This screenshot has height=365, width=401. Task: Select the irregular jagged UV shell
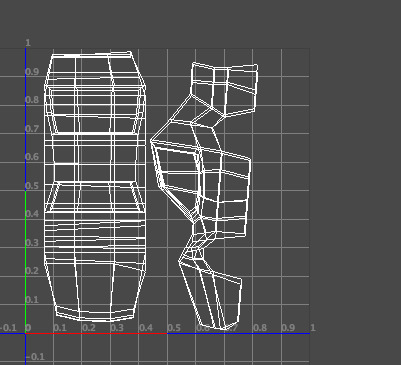point(204,197)
